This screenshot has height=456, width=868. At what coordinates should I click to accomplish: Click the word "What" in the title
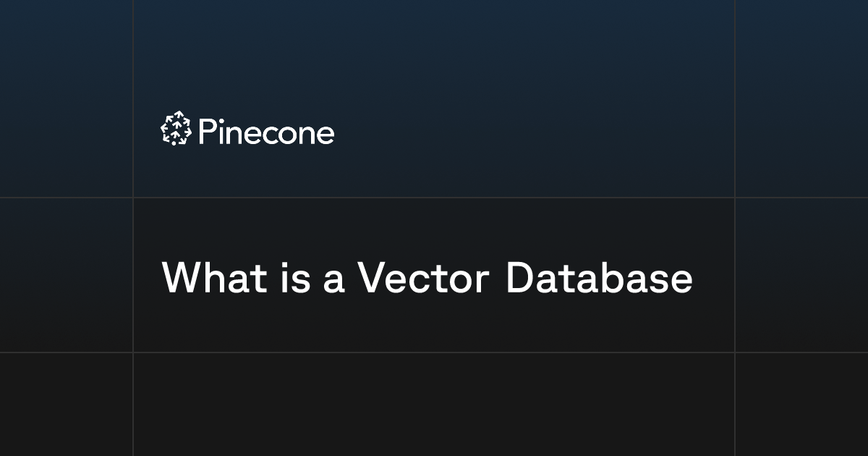pos(215,278)
